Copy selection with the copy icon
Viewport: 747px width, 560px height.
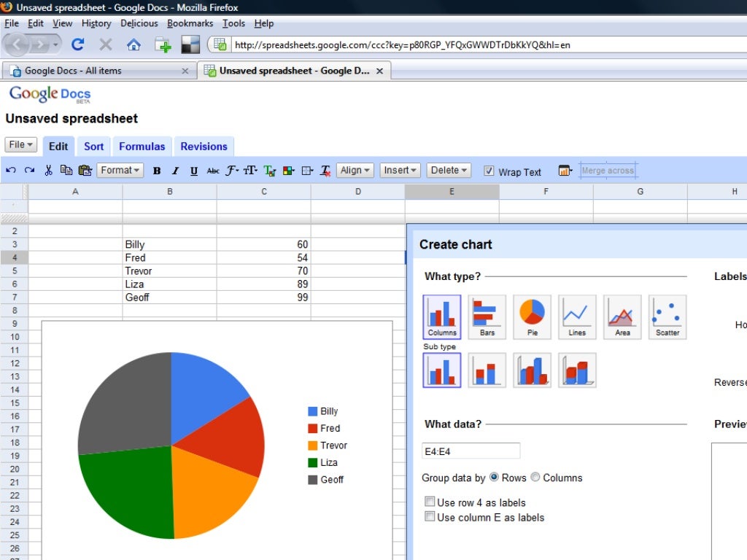66,170
